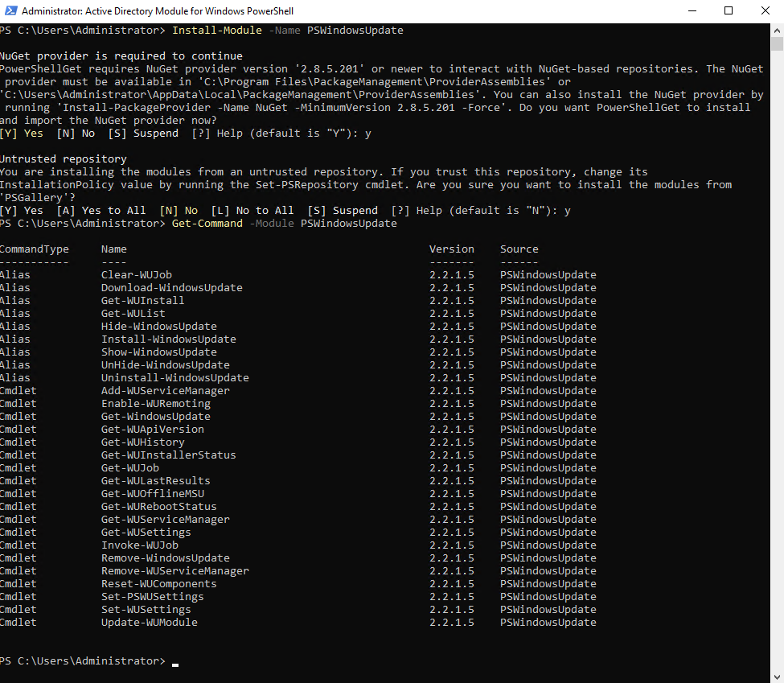Click the scrollbar down arrow
The width and height of the screenshot is (784, 683).
coord(777,677)
